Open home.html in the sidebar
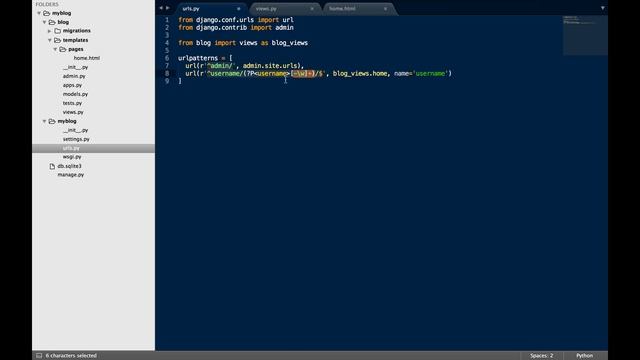 (87, 58)
